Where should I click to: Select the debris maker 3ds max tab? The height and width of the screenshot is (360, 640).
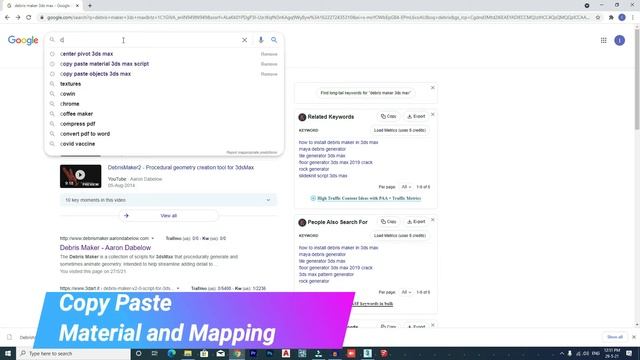point(43,6)
